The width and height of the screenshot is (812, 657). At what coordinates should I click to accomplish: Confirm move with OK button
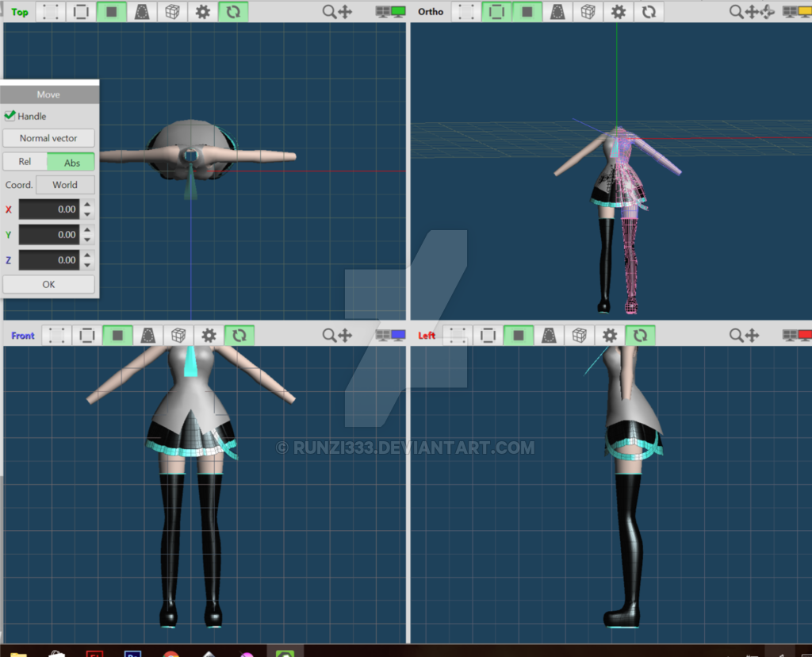point(48,284)
